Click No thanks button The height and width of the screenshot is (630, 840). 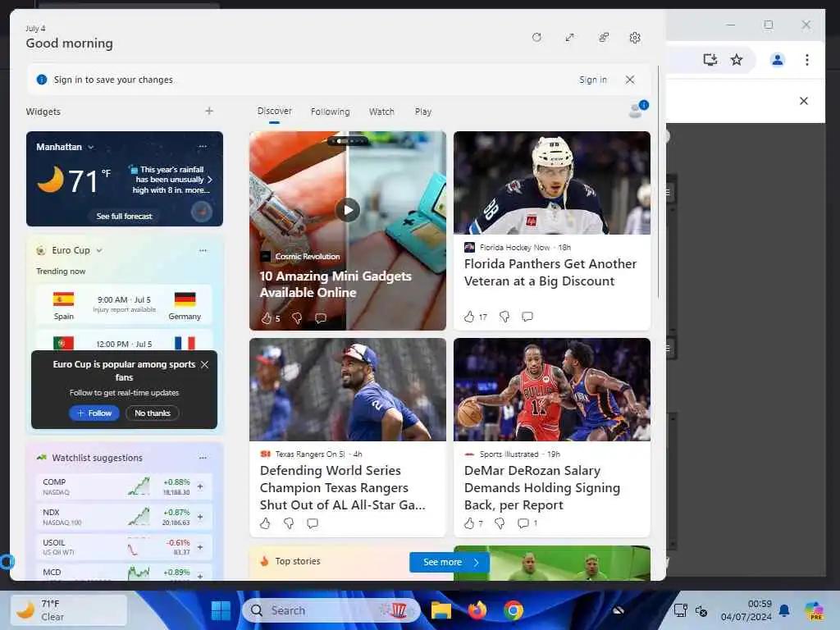(152, 413)
